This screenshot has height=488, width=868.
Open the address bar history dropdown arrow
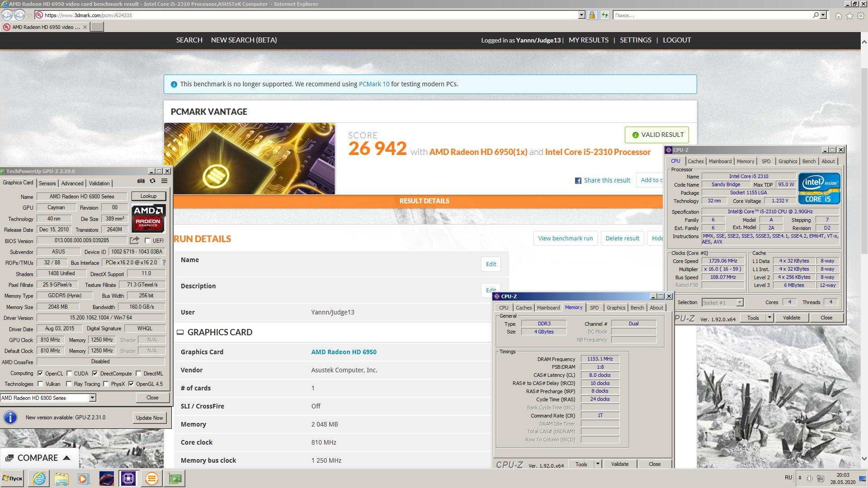[581, 15]
